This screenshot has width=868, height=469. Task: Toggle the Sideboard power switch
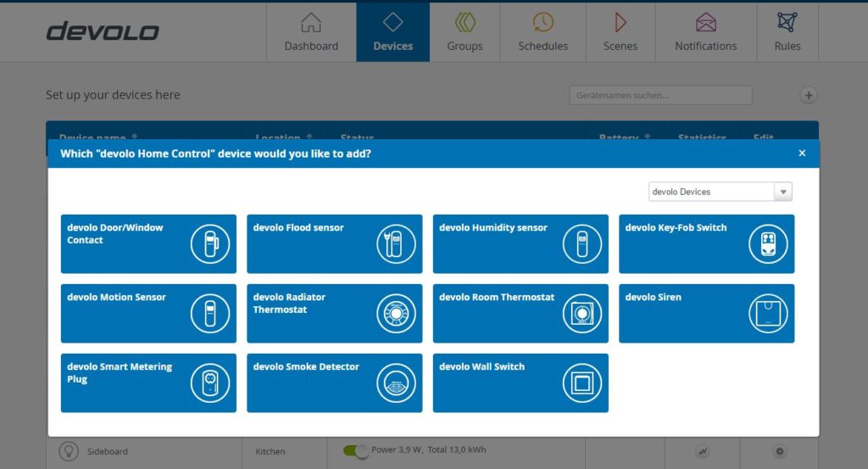[356, 450]
